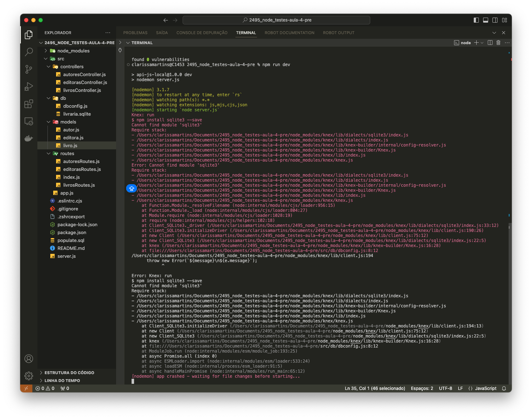Show errors and warnings count
Viewport: 532px width, 419px height.
pyautogui.click(x=45, y=388)
